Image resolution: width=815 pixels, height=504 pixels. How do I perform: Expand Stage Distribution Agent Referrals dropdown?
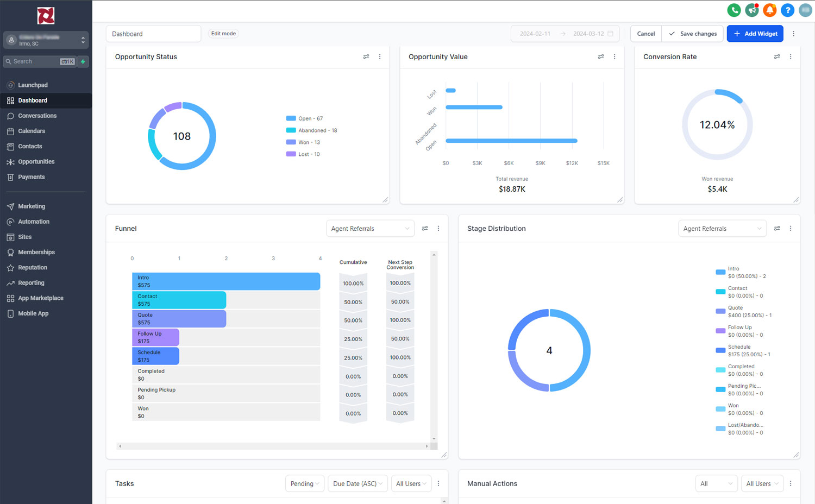pos(722,229)
